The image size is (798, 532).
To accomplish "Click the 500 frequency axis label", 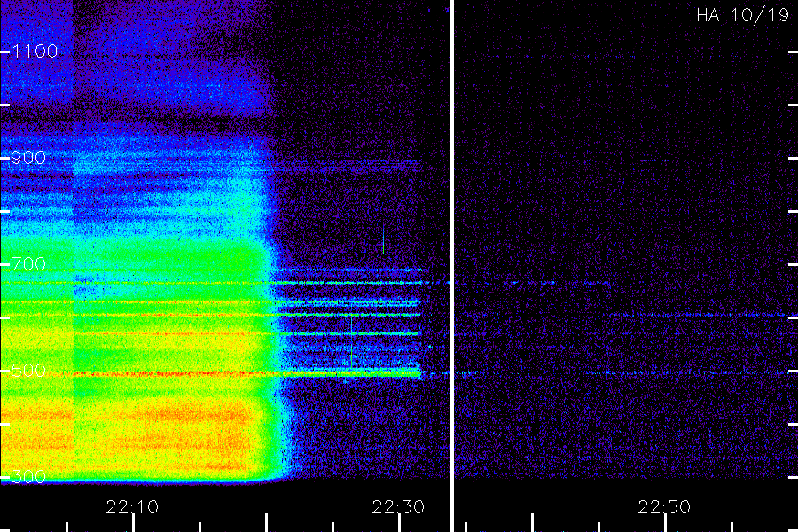I will 28,371.
